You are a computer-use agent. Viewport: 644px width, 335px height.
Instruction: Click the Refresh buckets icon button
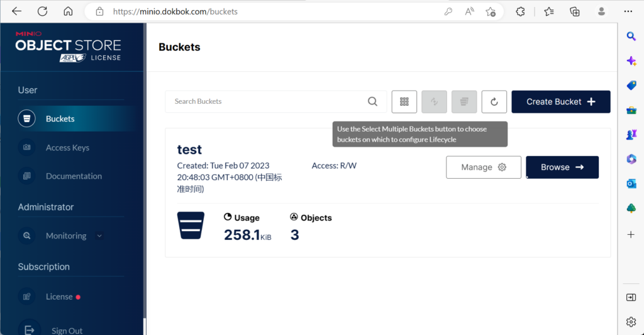494,101
